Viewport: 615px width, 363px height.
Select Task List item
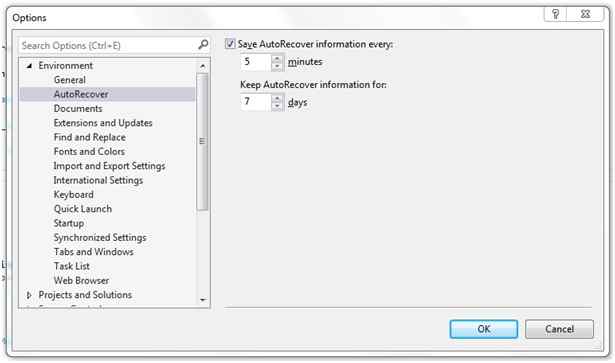(71, 266)
